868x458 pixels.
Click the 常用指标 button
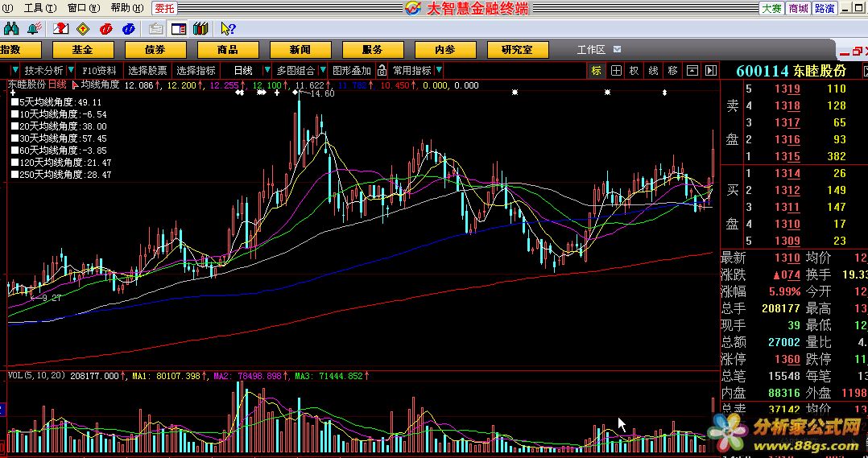point(412,70)
